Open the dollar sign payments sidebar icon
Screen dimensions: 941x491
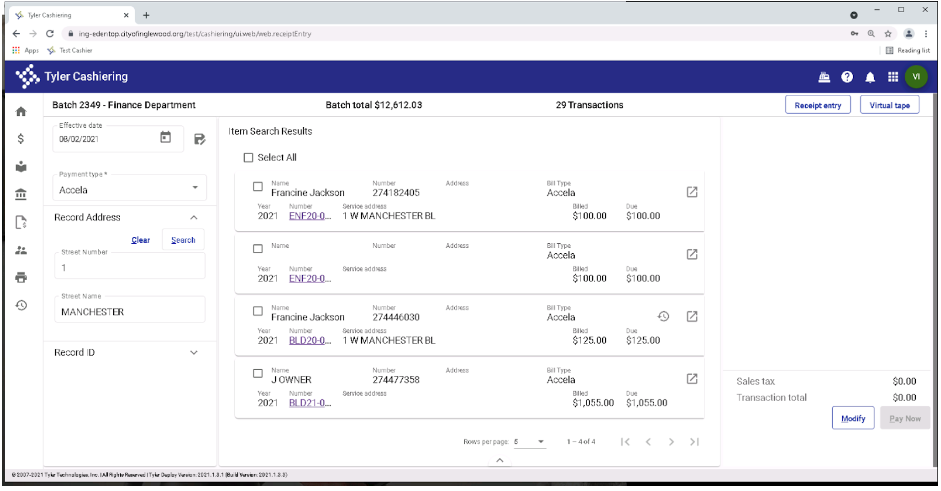point(21,139)
